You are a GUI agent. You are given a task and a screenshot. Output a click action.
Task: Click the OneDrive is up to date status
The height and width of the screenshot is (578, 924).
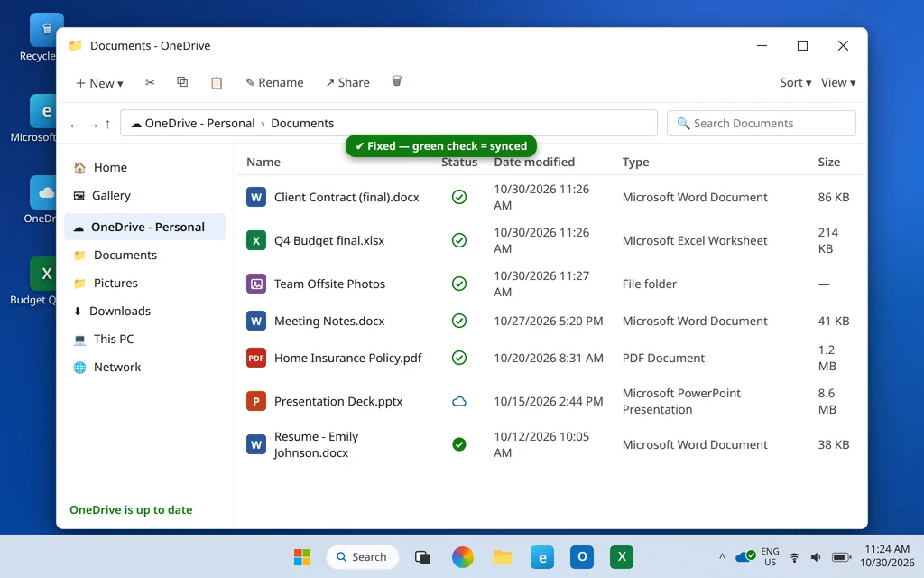[131, 509]
